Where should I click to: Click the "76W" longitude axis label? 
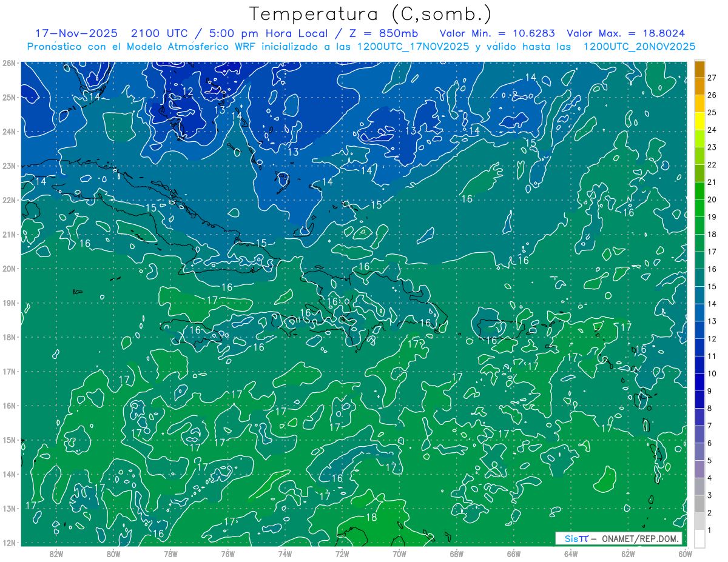[228, 554]
